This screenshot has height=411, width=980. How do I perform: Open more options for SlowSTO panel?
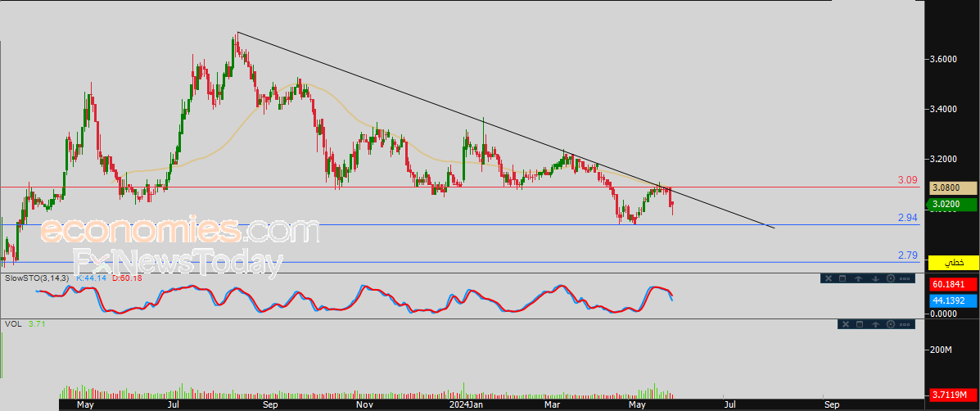point(905,278)
